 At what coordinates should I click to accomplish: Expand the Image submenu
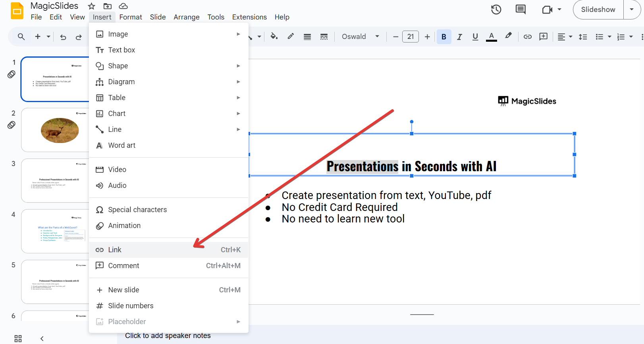click(x=169, y=34)
